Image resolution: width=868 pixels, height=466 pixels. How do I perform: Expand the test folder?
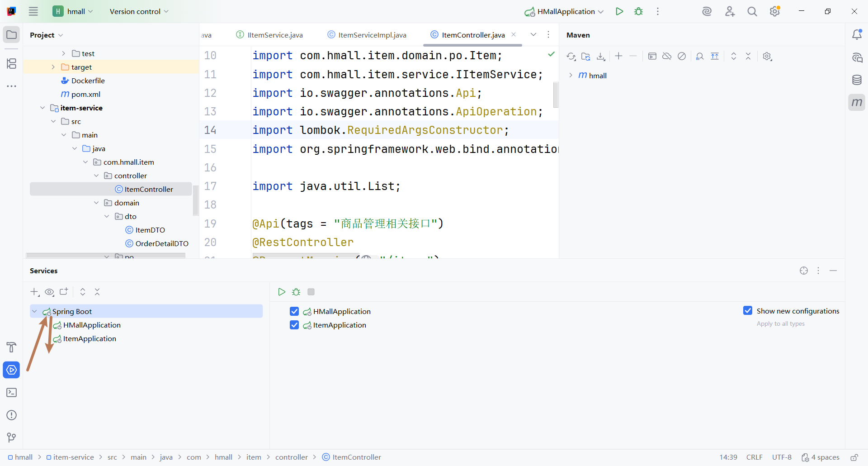click(x=64, y=53)
